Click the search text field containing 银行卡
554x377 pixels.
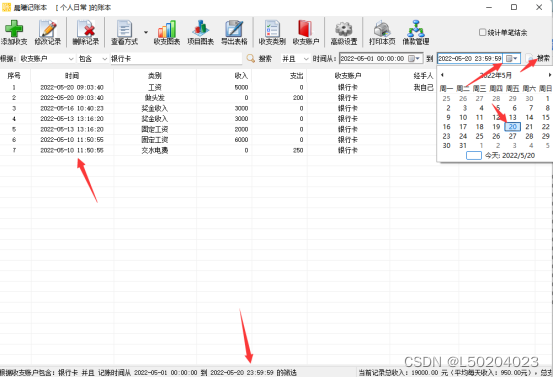(176, 59)
